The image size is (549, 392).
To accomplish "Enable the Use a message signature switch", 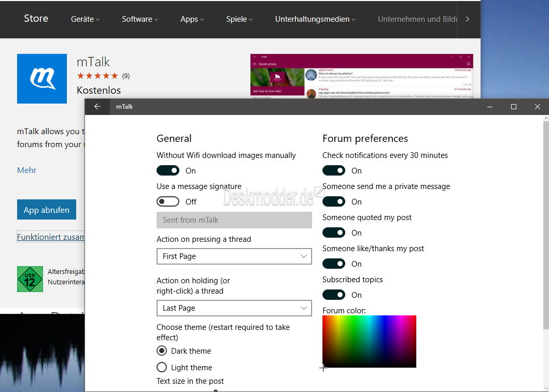I will [x=168, y=202].
